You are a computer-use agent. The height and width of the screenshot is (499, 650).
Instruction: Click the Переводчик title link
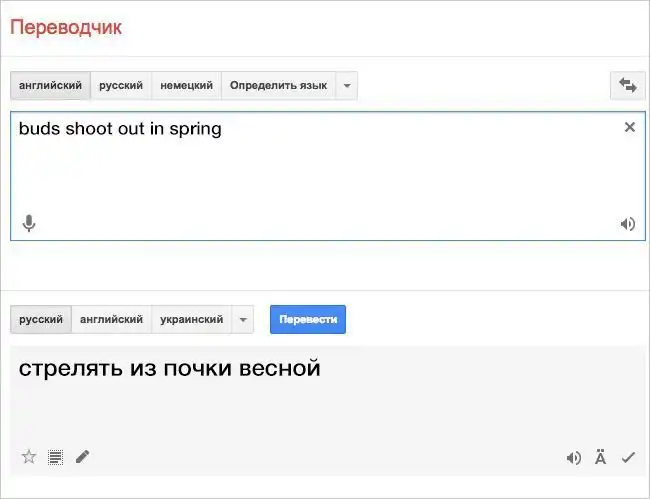coord(66,27)
